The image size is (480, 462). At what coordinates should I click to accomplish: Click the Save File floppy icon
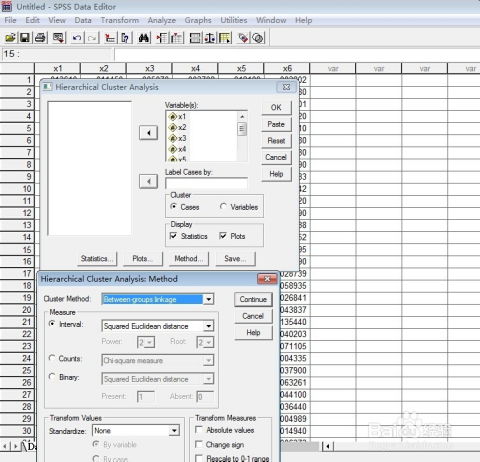coord(25,38)
